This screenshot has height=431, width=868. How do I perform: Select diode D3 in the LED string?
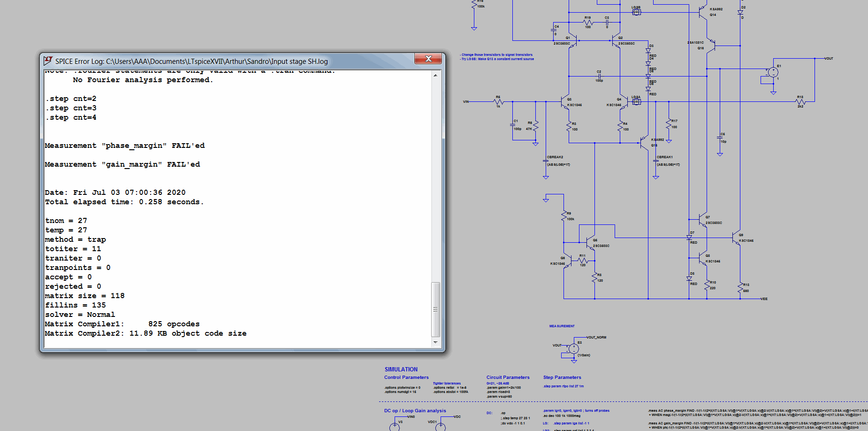coord(648,50)
